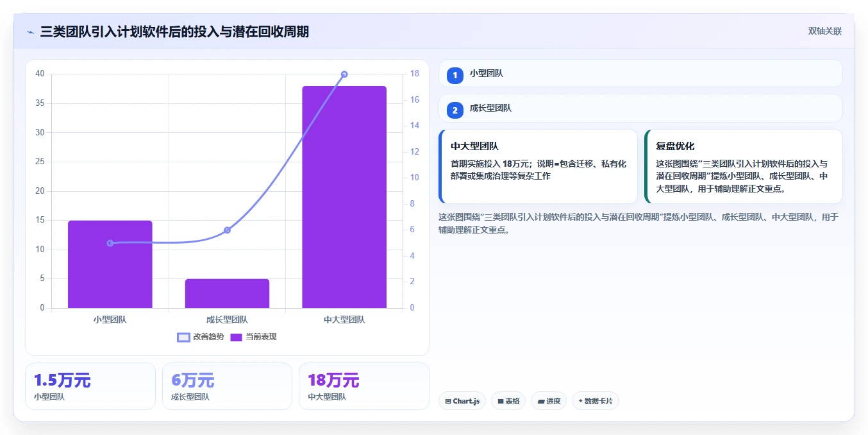Image resolution: width=868 pixels, height=435 pixels.
Task: Open the 中大型团队 detail card
Action: coord(538,167)
